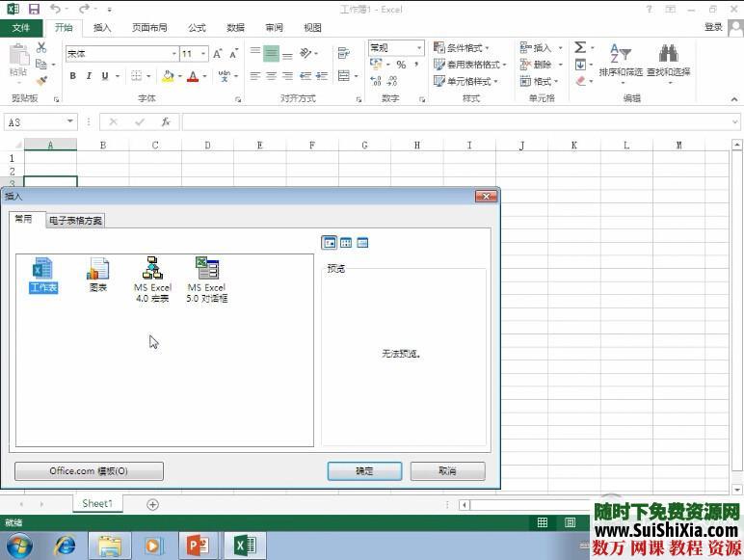The image size is (744, 560).
Task: Click 登录 sign-in link
Action: coord(713,27)
